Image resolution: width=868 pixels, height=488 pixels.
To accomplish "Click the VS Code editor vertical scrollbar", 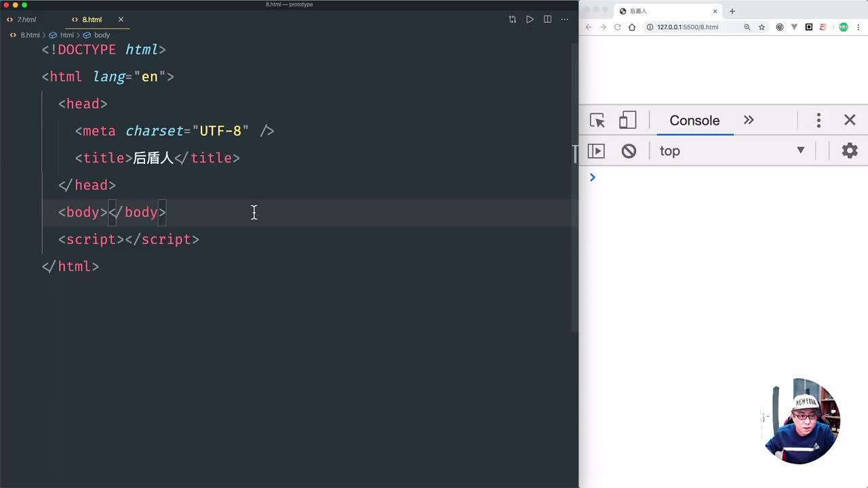I will click(574, 186).
